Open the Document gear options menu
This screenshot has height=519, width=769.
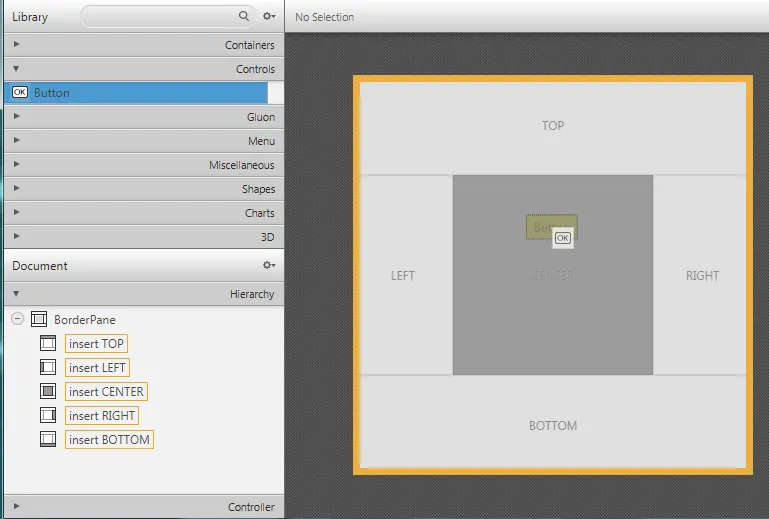coord(268,266)
